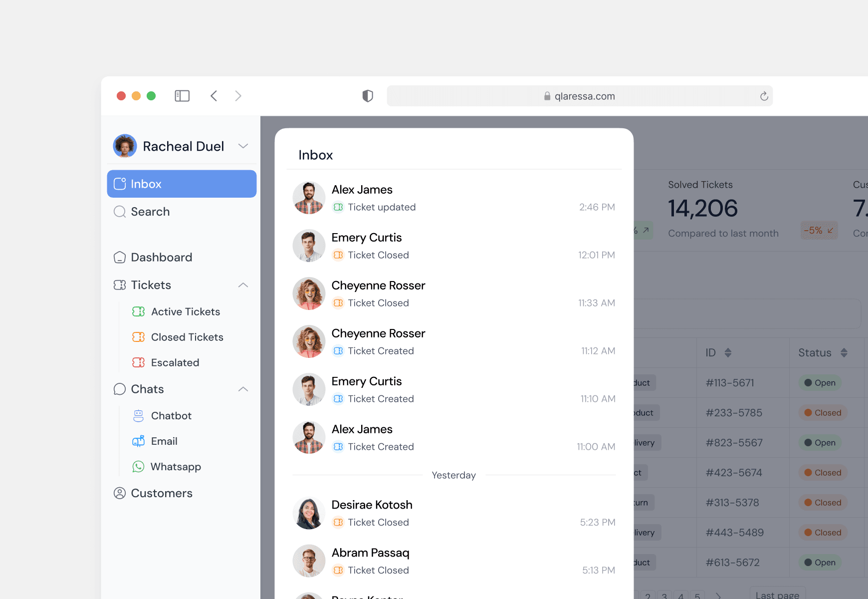The image size is (868, 599).
Task: Click the Chatbot robot icon
Action: (x=138, y=416)
